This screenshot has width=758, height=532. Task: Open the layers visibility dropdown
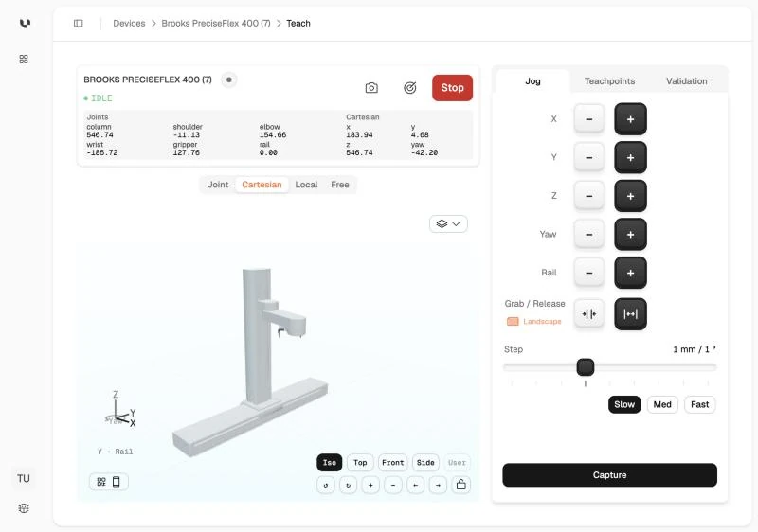click(x=448, y=224)
